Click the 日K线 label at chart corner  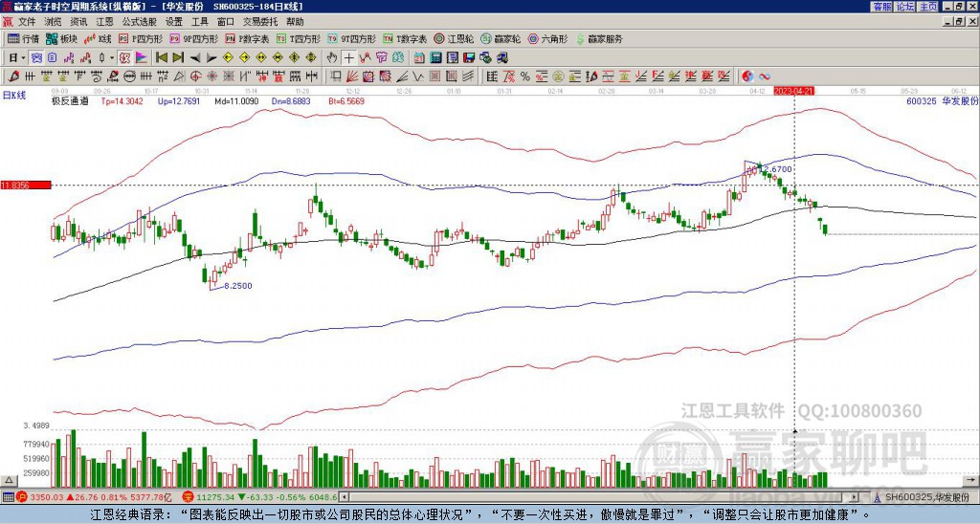pyautogui.click(x=13, y=96)
